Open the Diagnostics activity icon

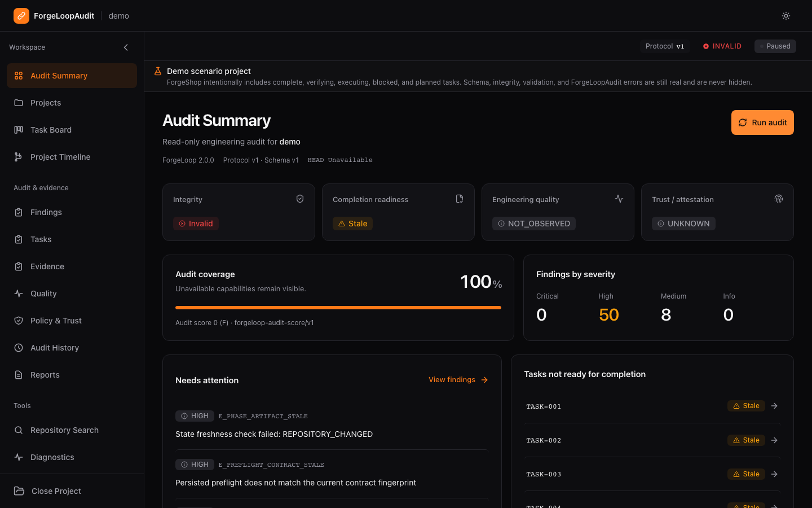[x=19, y=457]
